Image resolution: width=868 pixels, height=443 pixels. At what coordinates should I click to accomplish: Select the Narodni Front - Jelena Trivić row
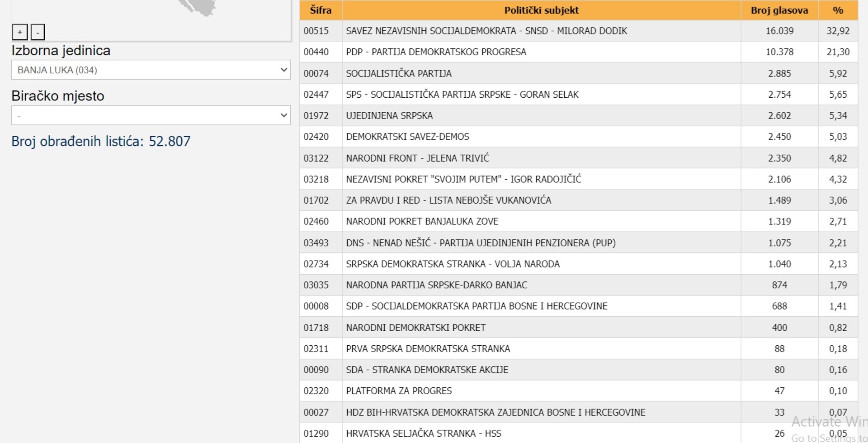point(417,158)
